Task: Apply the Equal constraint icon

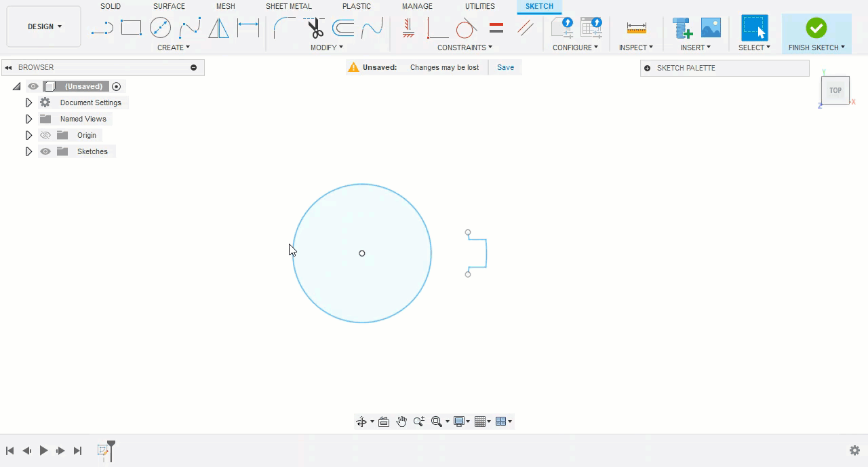Action: 496,29
